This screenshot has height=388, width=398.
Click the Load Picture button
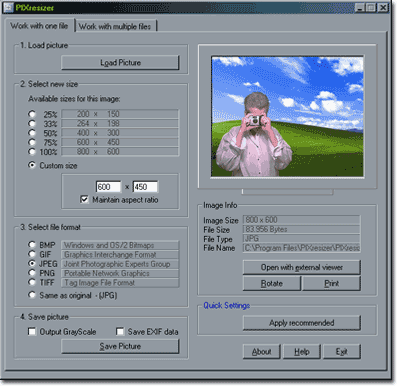point(120,63)
